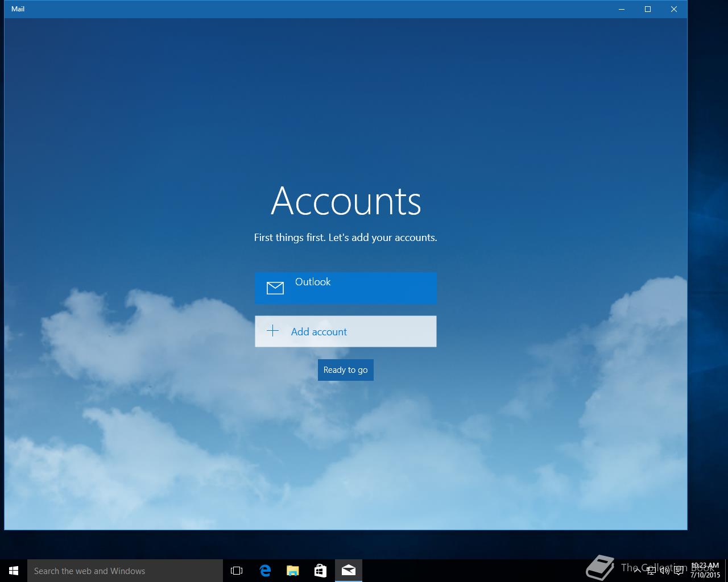The image size is (728, 582).
Task: Open the network status tray icon
Action: click(651, 571)
